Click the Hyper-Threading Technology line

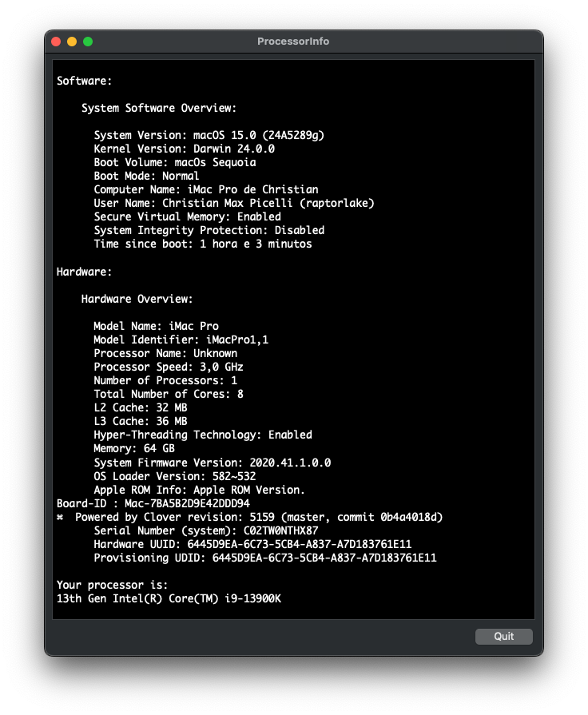coord(203,435)
